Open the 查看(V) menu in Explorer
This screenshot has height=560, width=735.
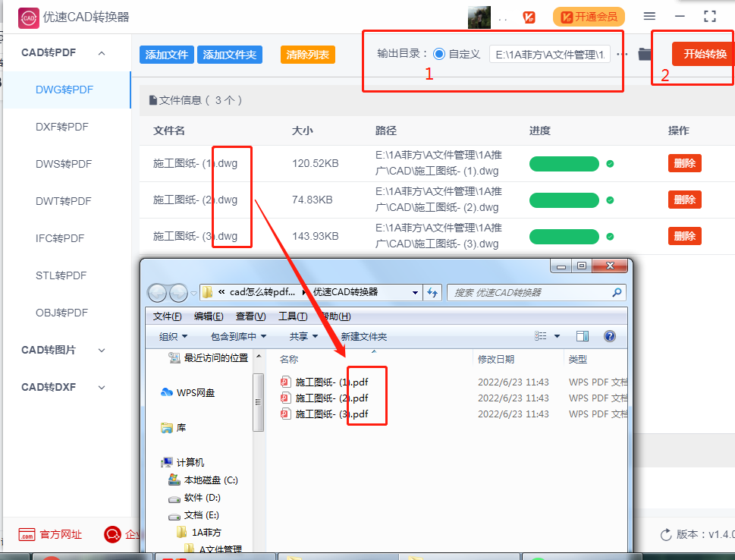(251, 316)
